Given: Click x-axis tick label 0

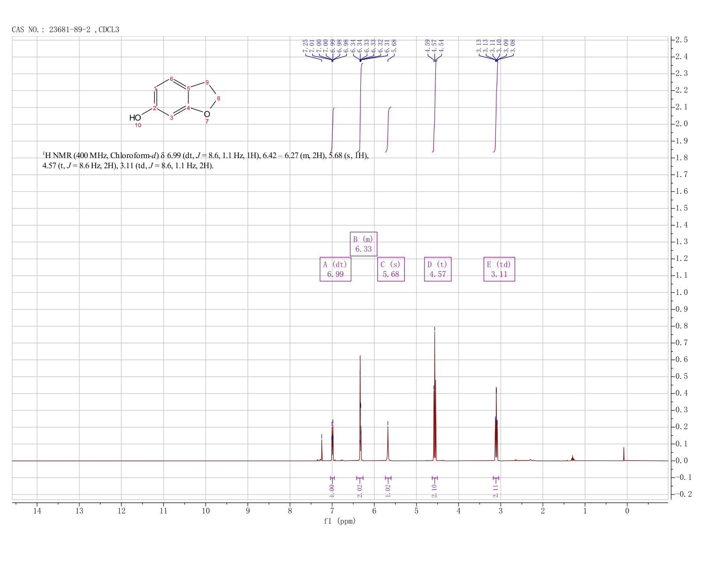Looking at the screenshot, I should click(627, 511).
